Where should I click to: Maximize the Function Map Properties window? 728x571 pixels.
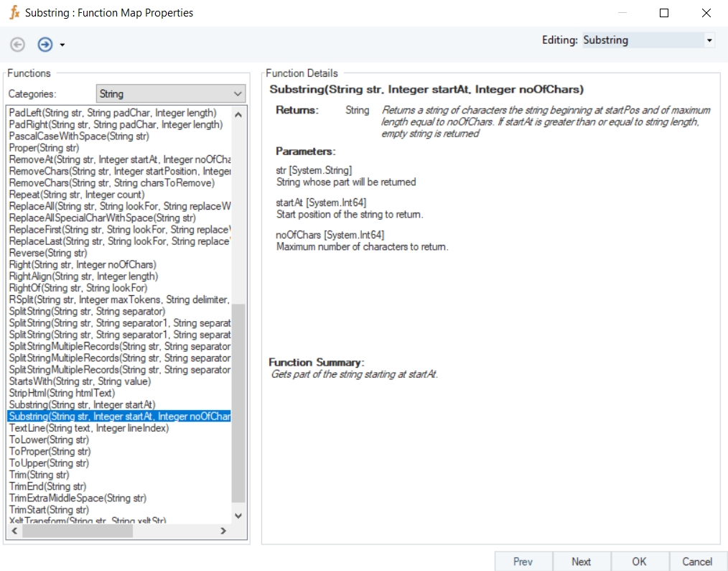coord(664,13)
